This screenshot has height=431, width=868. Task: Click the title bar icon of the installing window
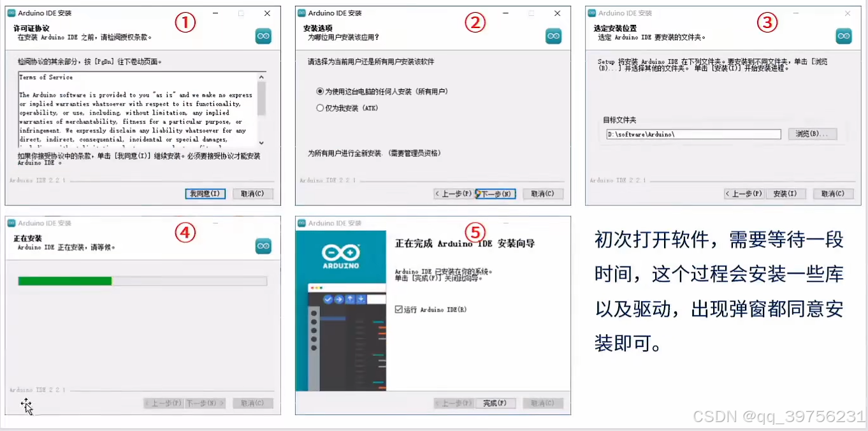tap(11, 223)
